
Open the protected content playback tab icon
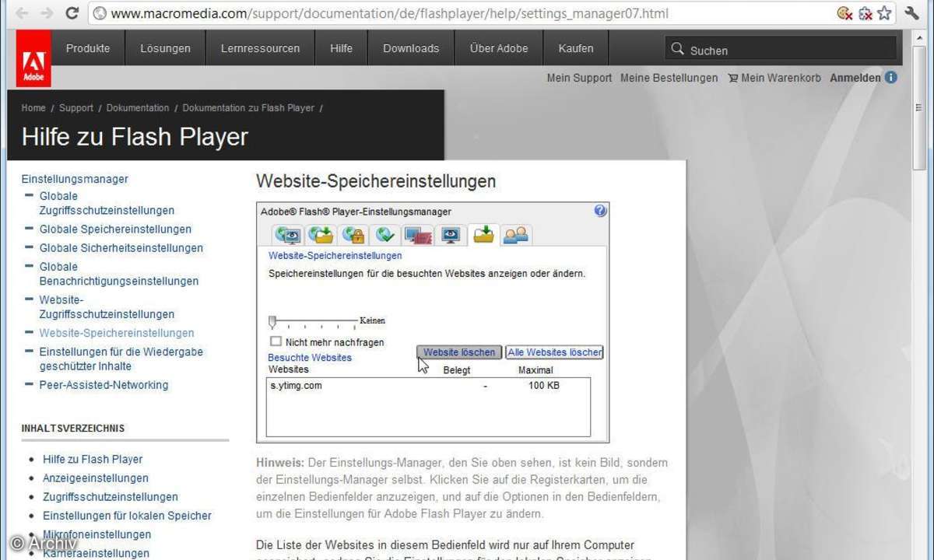point(418,235)
